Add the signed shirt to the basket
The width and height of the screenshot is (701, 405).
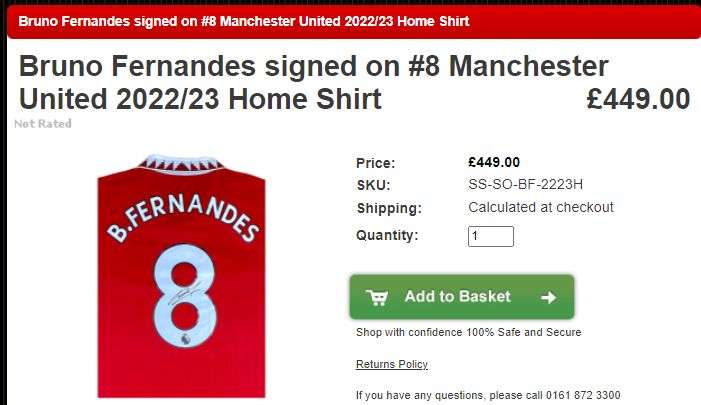click(x=462, y=297)
